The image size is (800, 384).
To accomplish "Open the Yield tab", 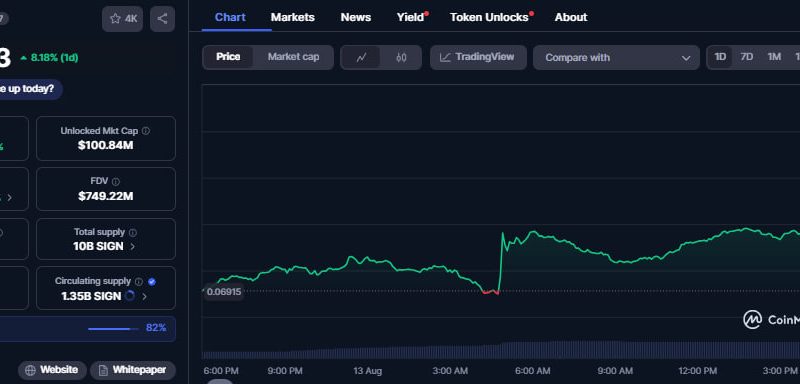I will click(x=411, y=17).
